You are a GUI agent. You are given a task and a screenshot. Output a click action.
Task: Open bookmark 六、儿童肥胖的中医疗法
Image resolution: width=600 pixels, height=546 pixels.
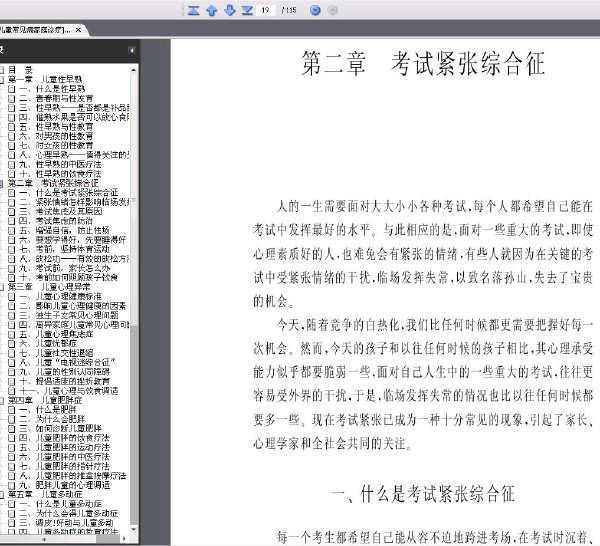(65, 456)
